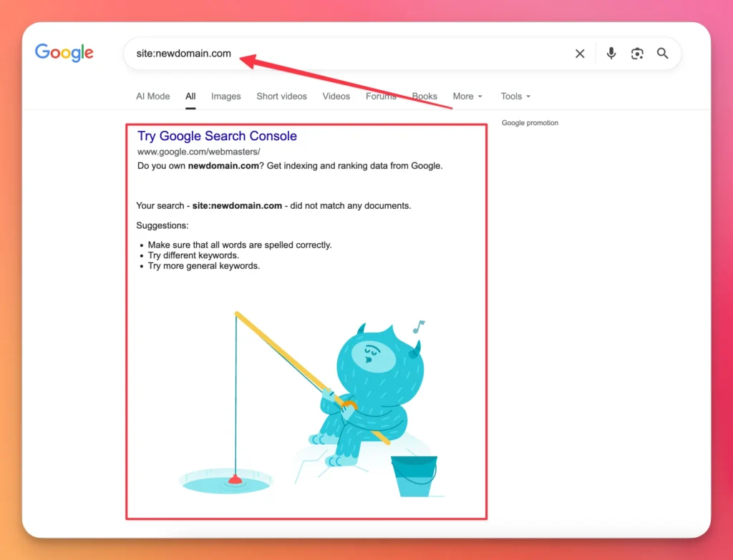Open the Try Google Search Console link
The height and width of the screenshot is (560, 733).
click(217, 136)
